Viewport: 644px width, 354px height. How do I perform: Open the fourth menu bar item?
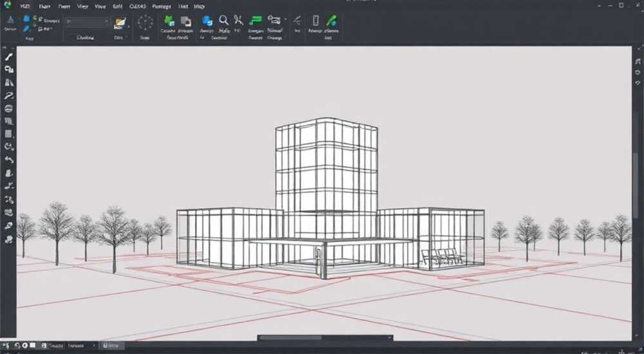pos(82,6)
